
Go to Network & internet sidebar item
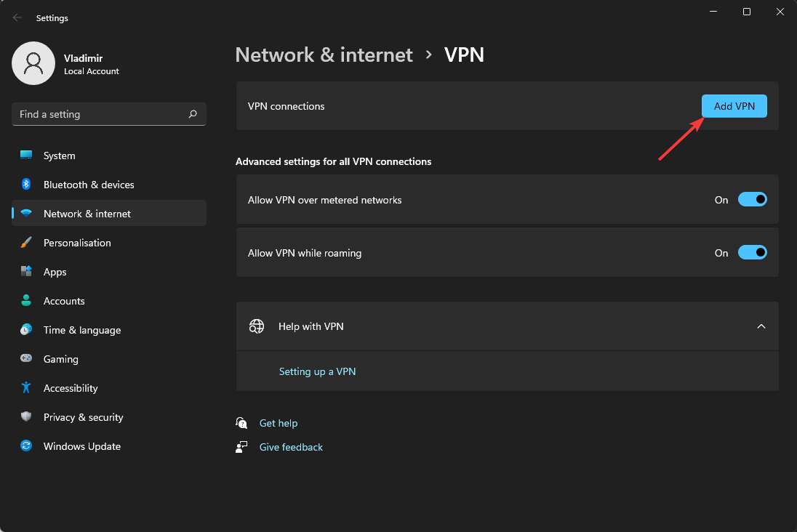87,214
